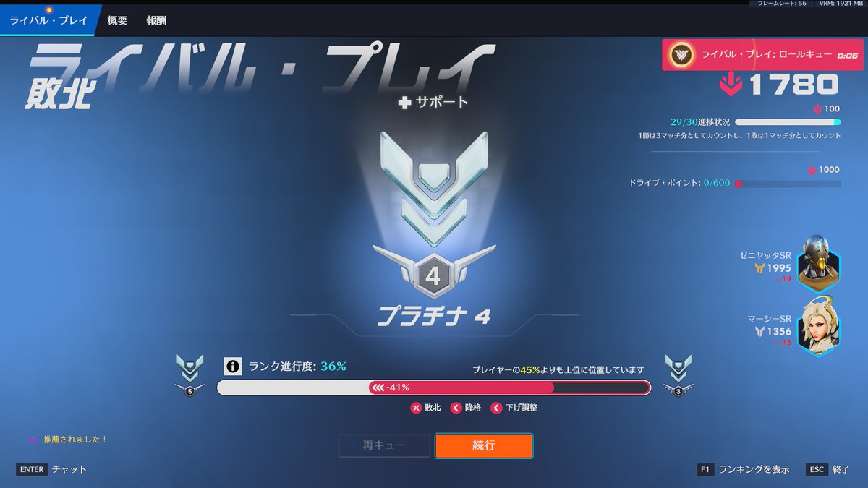Switch to the 概要 tab
Image resolution: width=868 pixels, height=488 pixels.
tap(117, 20)
